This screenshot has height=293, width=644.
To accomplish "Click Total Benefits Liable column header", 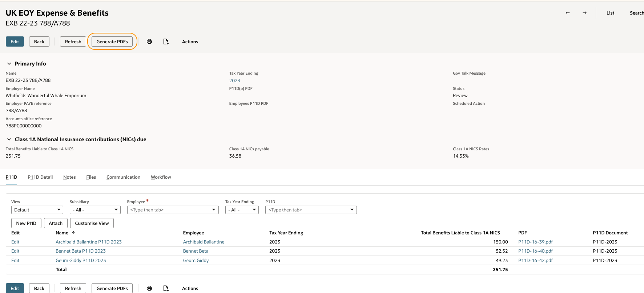I will [460, 233].
